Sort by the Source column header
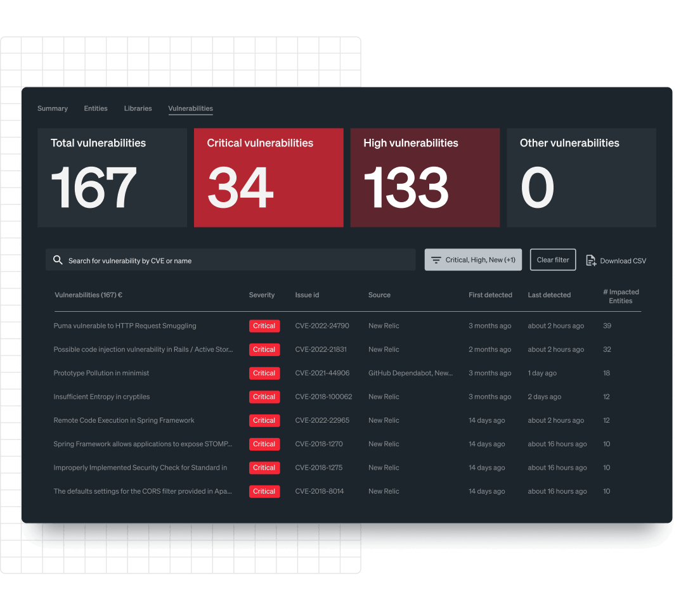 379,295
